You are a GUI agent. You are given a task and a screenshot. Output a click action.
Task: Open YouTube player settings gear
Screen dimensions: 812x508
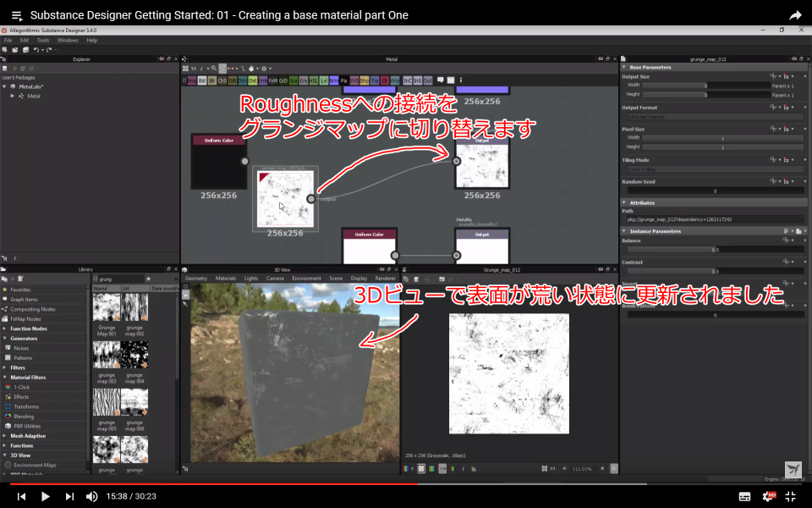pos(769,496)
